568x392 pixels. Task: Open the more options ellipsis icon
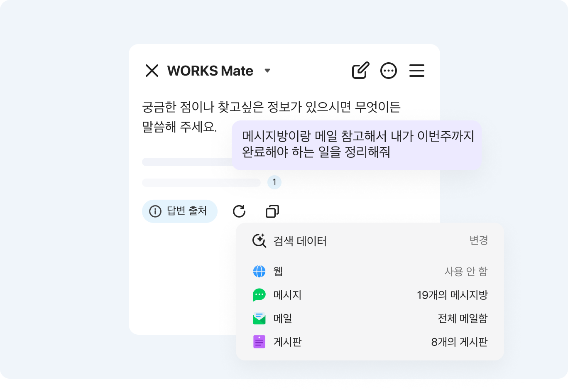tap(389, 71)
